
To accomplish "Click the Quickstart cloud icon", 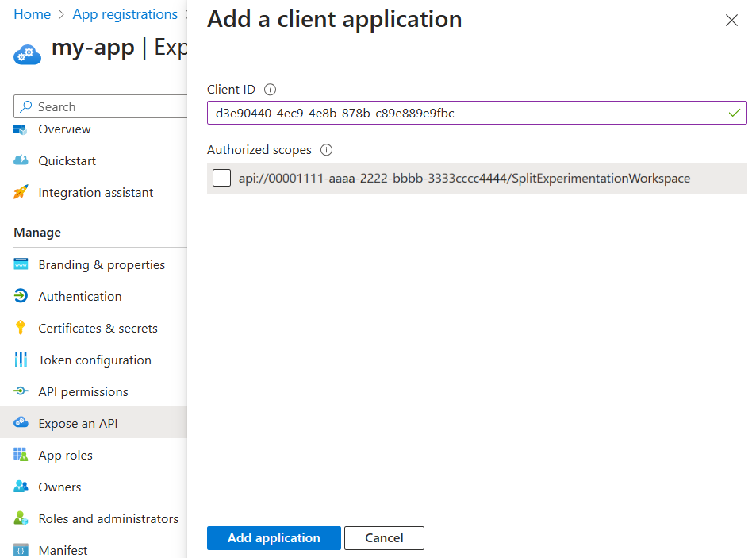I will pos(21,160).
